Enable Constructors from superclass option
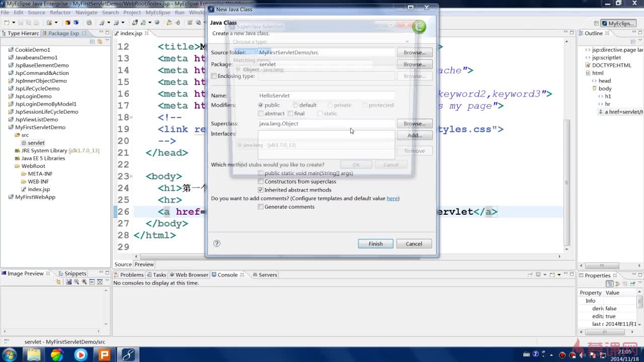Image resolution: width=644 pixels, height=362 pixels. click(x=261, y=182)
